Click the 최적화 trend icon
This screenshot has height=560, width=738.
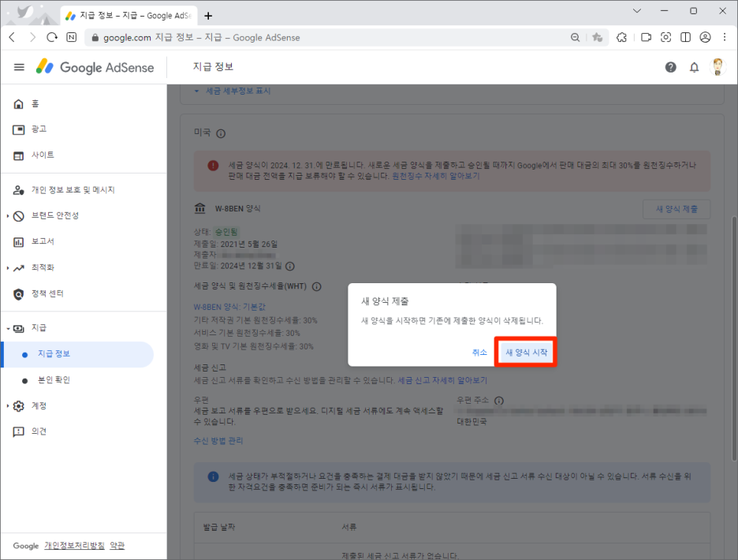point(18,268)
